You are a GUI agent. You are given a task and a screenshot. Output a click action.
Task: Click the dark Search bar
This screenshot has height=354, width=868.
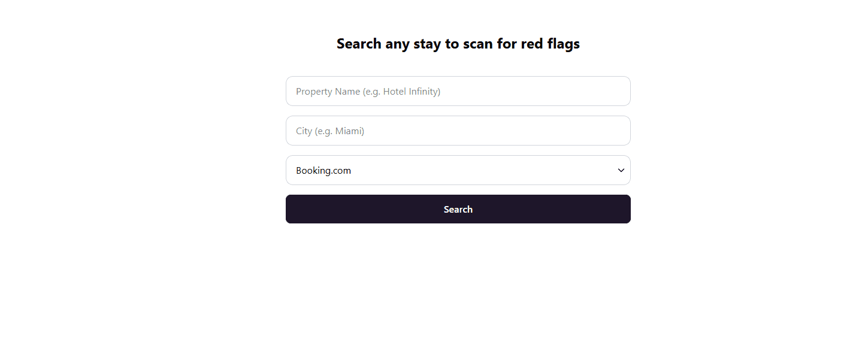(458, 209)
